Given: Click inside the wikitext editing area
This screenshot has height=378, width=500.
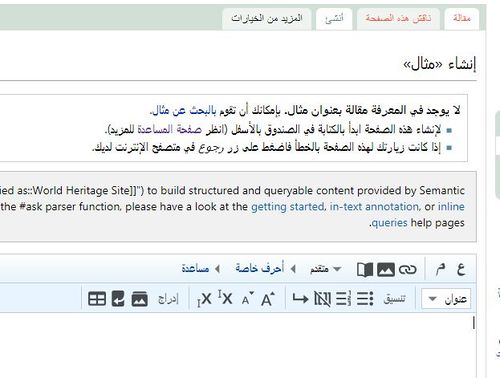Looking at the screenshot, I should 238,345.
